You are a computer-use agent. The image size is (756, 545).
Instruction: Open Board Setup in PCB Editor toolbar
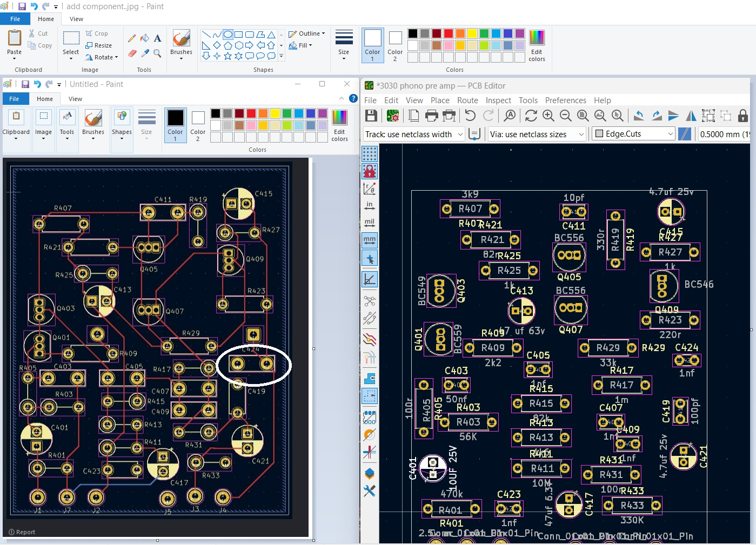393,116
